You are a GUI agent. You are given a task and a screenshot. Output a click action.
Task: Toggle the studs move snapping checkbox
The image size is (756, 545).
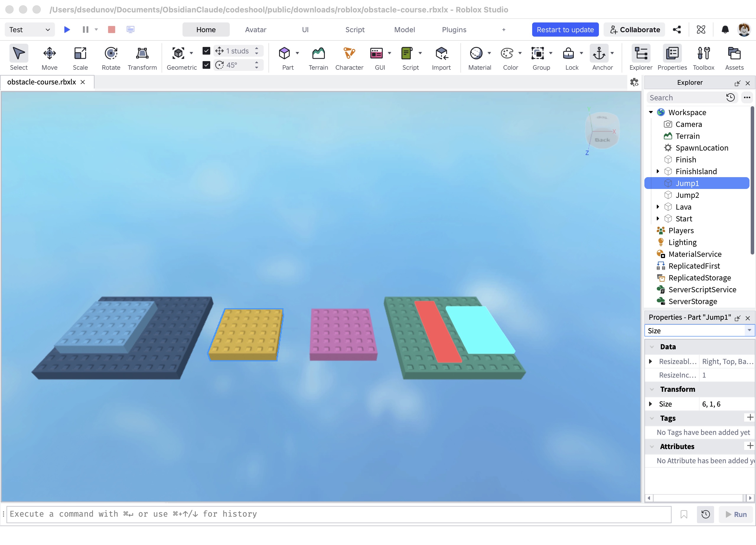(206, 51)
